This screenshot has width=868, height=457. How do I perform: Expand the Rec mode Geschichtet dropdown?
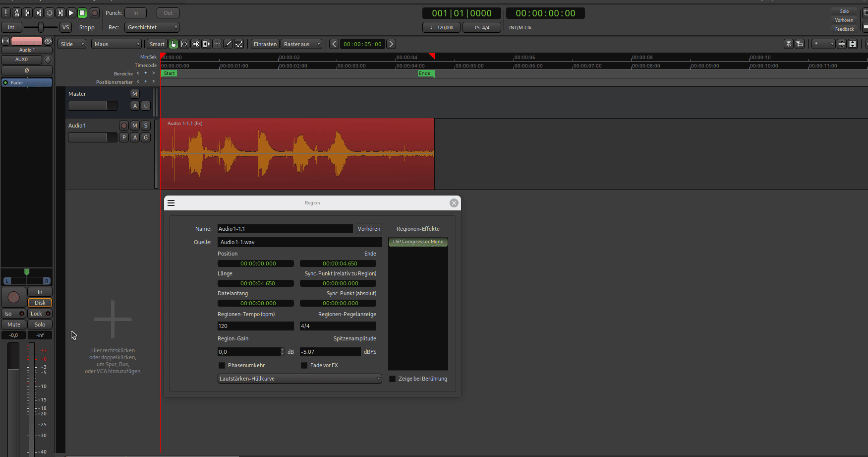point(152,27)
